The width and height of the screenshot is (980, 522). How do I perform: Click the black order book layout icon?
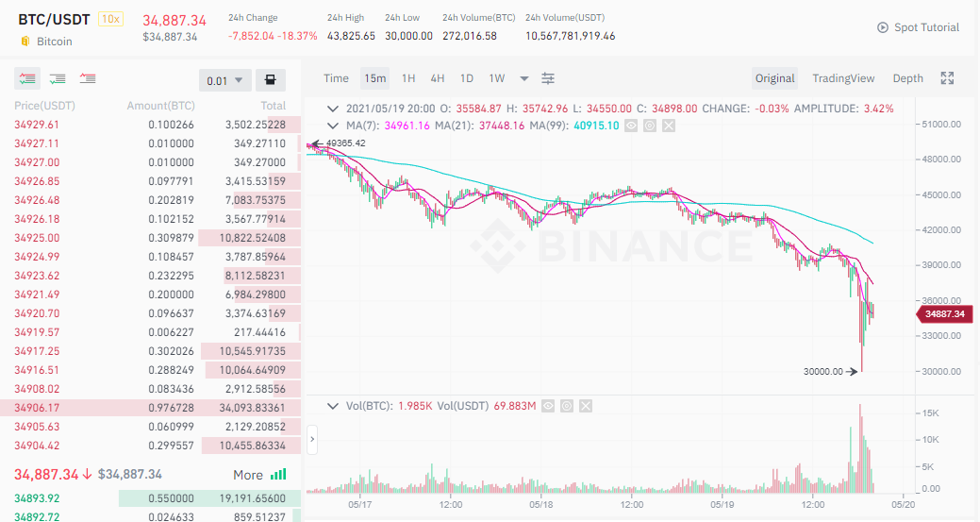pos(270,80)
